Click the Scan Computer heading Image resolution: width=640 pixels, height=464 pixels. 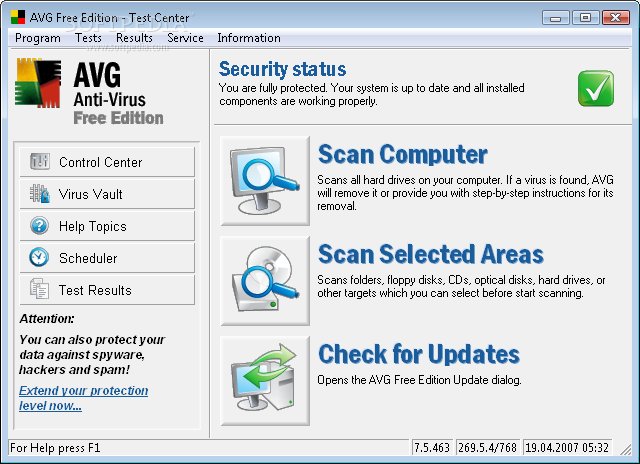[402, 154]
